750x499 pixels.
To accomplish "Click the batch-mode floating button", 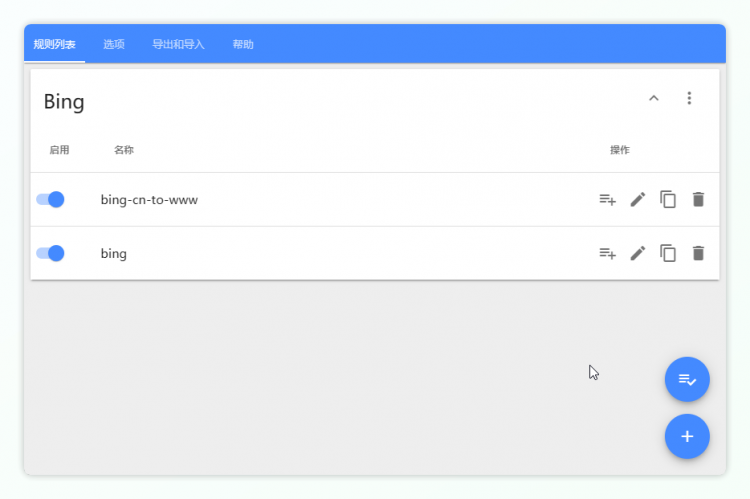I will 687,380.
